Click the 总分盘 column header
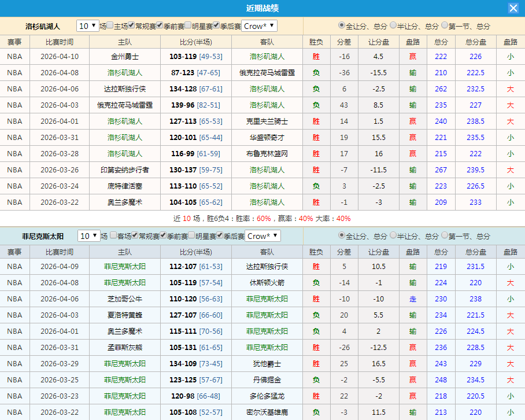 [475, 42]
